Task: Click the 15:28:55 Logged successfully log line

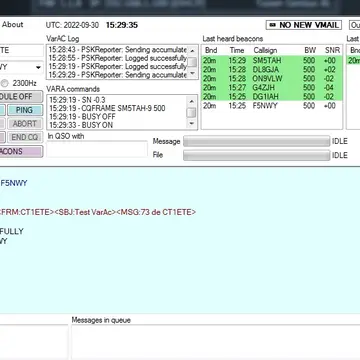Action: [x=118, y=58]
